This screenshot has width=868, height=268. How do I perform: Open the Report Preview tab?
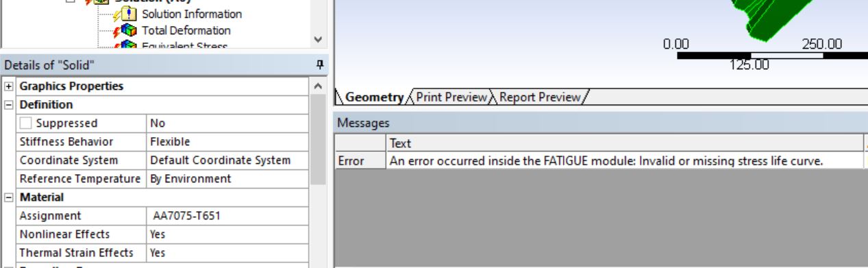pyautogui.click(x=540, y=97)
